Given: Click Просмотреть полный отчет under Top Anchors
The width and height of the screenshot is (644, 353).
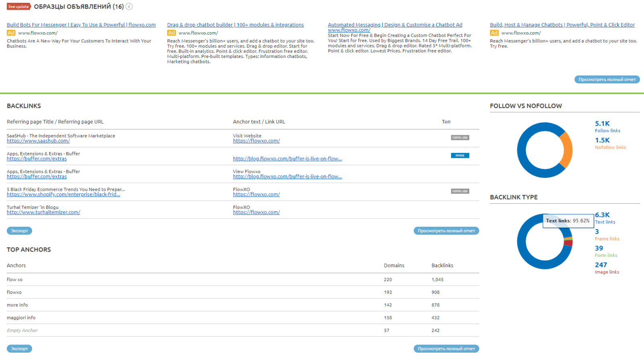Looking at the screenshot, I should [446, 349].
